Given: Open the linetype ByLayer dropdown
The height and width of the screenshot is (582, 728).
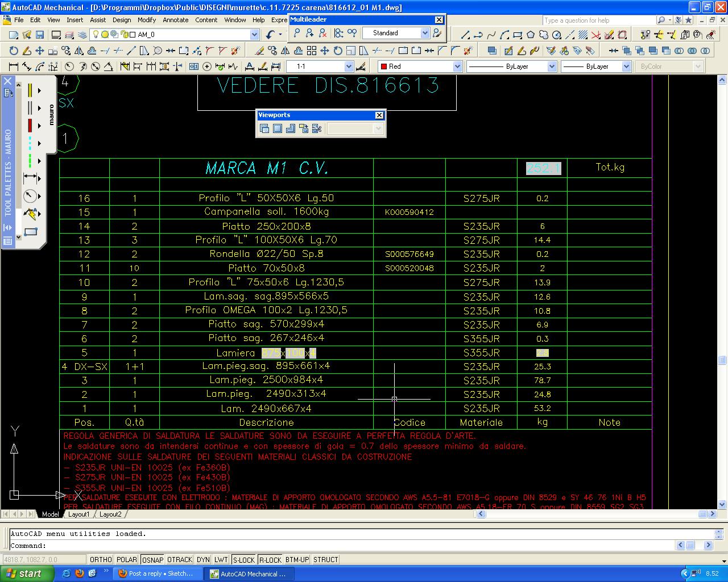Looking at the screenshot, I should pyautogui.click(x=552, y=66).
